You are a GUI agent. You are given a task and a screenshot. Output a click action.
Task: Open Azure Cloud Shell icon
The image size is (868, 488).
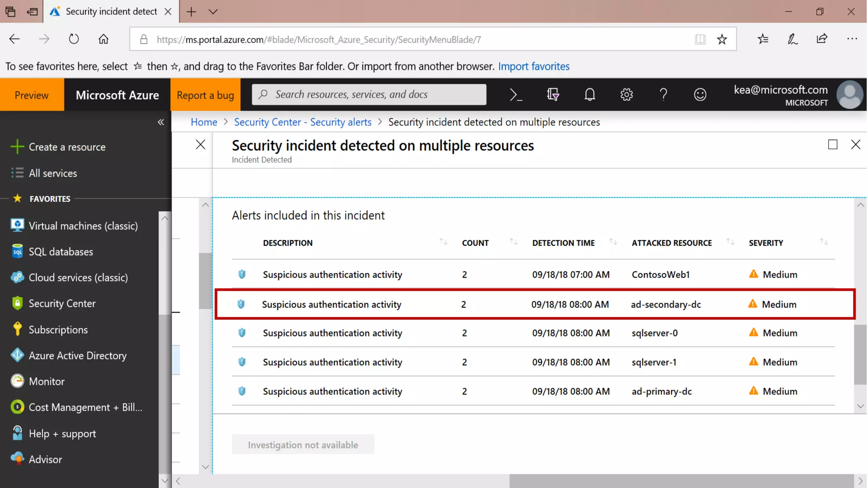click(515, 94)
